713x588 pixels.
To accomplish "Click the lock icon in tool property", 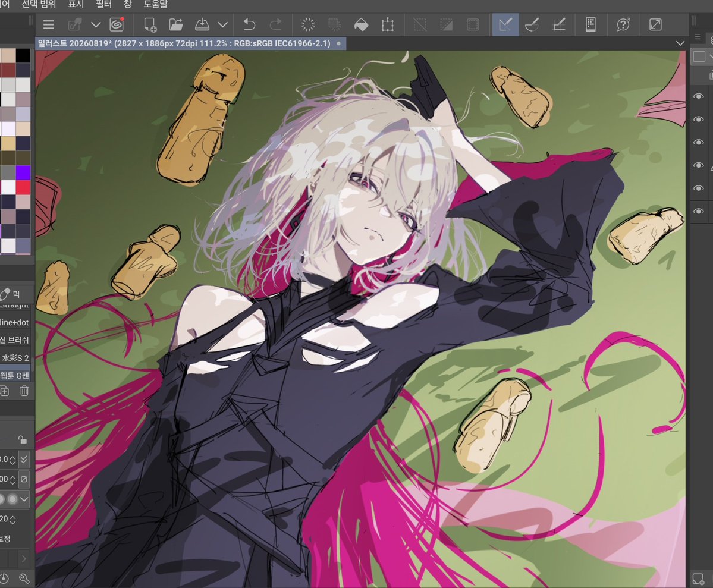I will click(x=22, y=440).
